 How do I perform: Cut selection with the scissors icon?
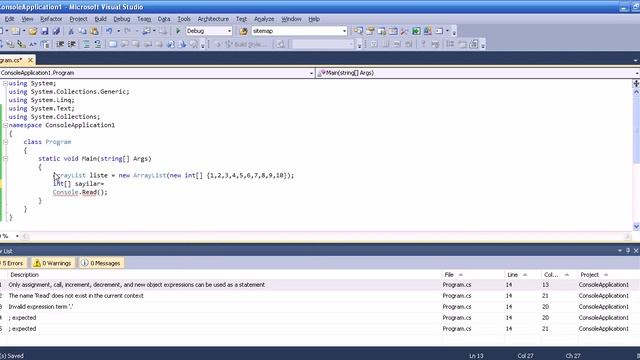click(x=71, y=31)
